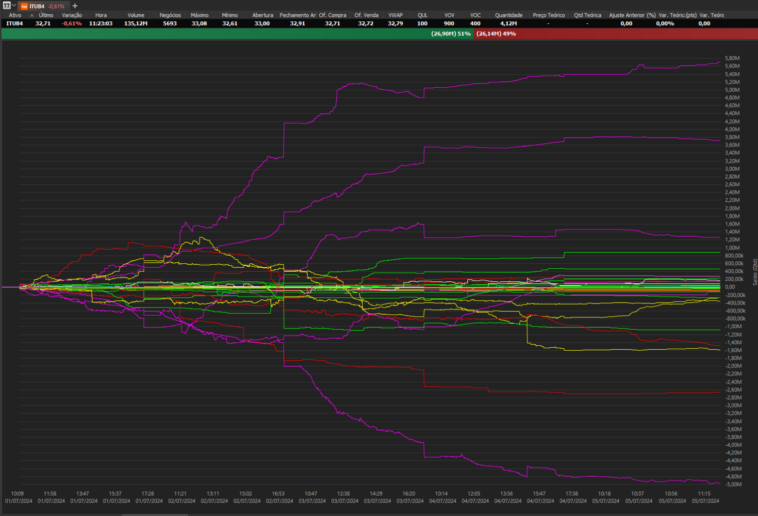Click the VWAP column header
The height and width of the screenshot is (516, 758).
[395, 15]
